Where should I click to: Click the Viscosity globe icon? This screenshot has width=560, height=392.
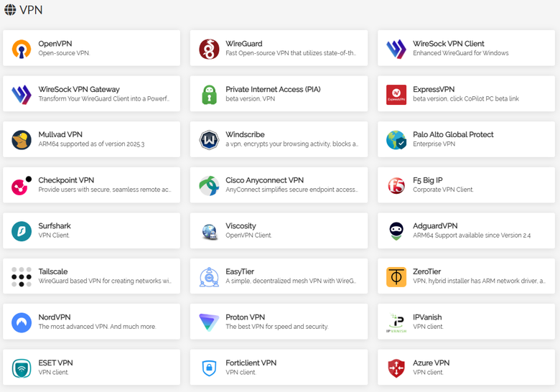click(210, 232)
